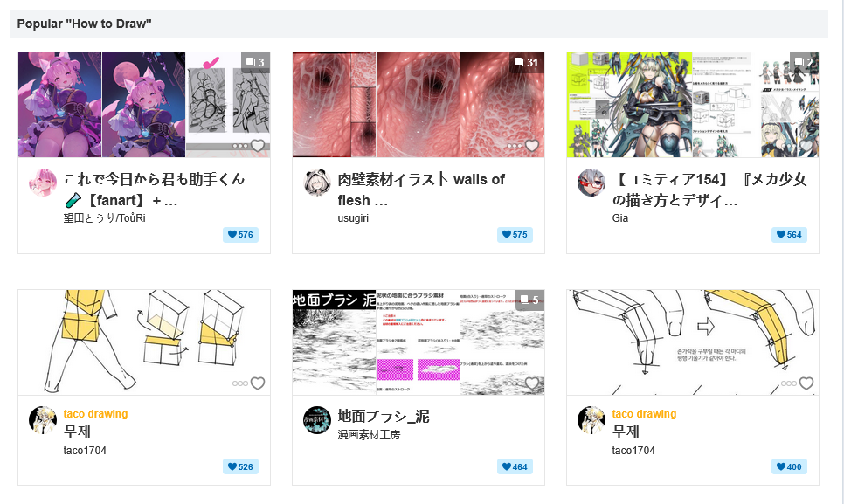This screenshot has height=504, width=844.
Task: Like the pink fox girl fanart post
Action: pos(258,146)
